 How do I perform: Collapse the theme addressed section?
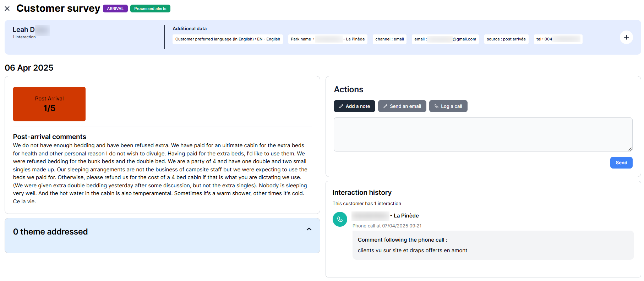(309, 229)
